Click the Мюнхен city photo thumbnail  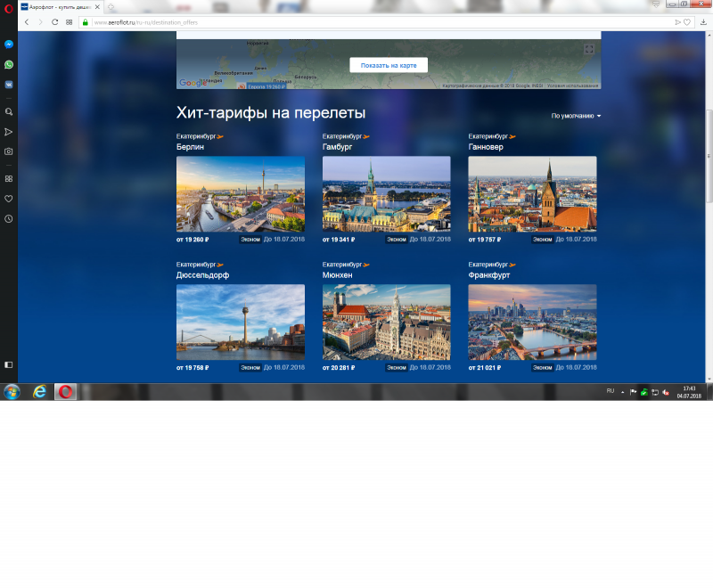(386, 322)
